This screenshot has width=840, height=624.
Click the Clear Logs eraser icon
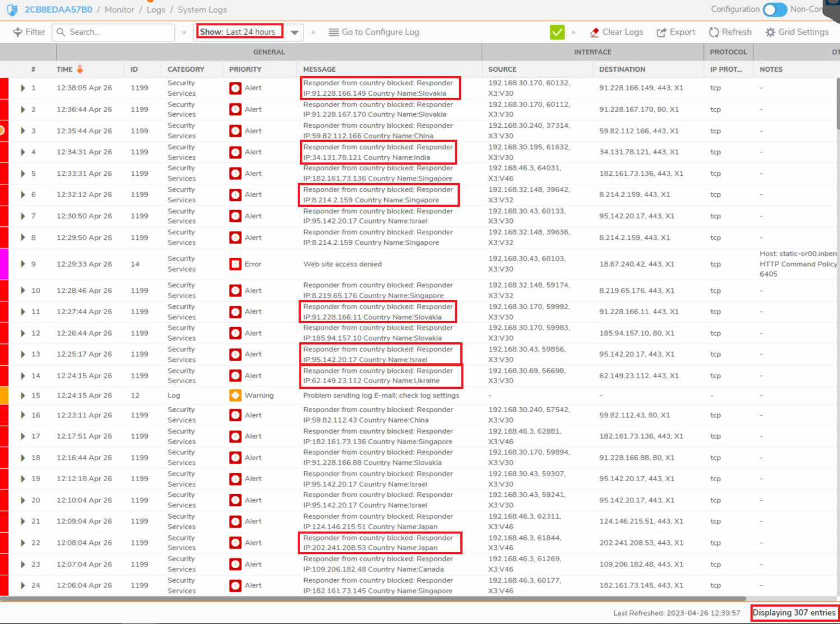pos(594,32)
